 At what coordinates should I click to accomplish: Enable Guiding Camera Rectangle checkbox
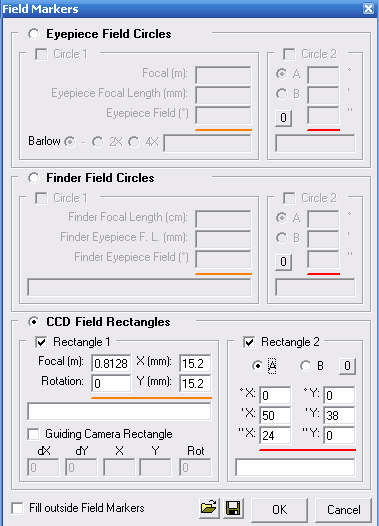[x=33, y=434]
